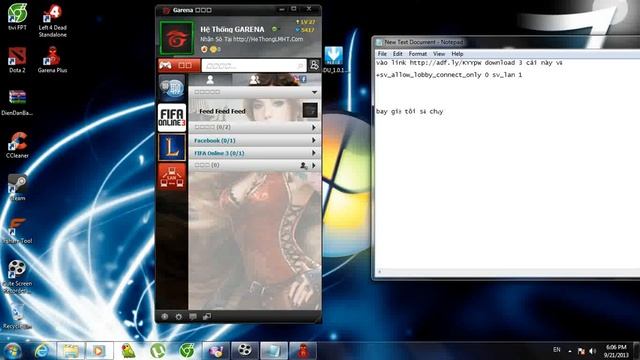Image resolution: width=640 pixels, height=360 pixels.
Task: Open the Recycle Bin on the desktop
Action: (17, 316)
